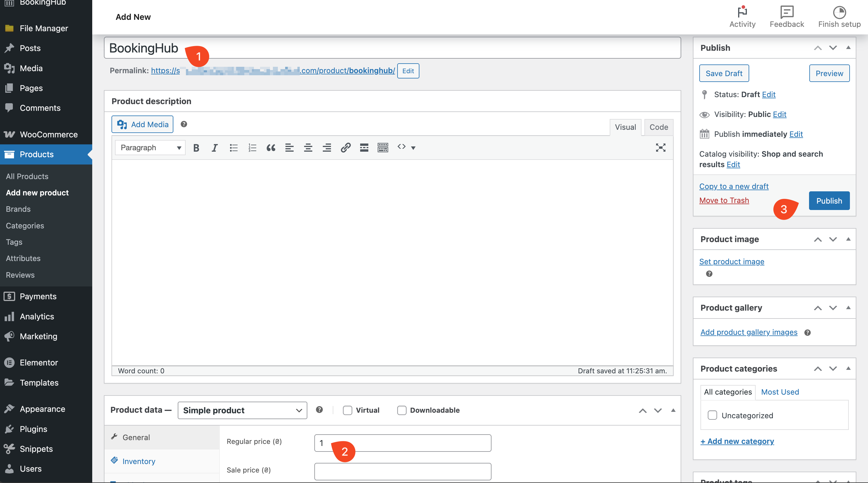Click the Publish button
868x483 pixels.
tap(829, 201)
